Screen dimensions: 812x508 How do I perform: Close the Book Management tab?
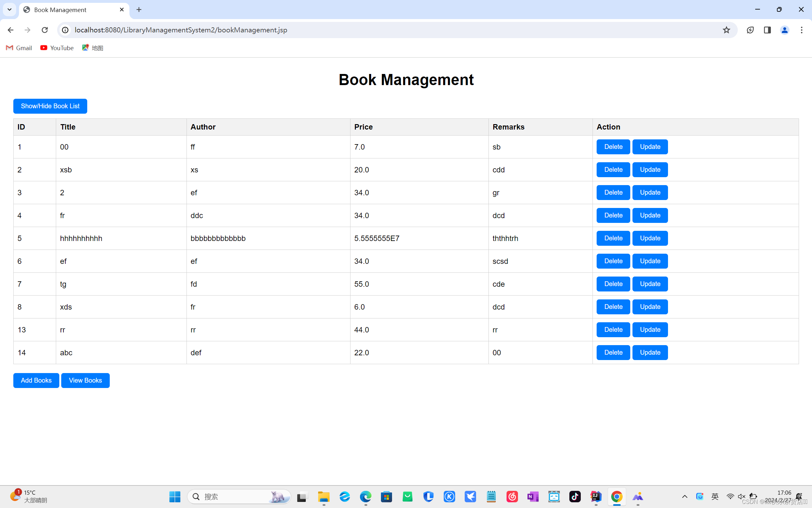(x=121, y=10)
